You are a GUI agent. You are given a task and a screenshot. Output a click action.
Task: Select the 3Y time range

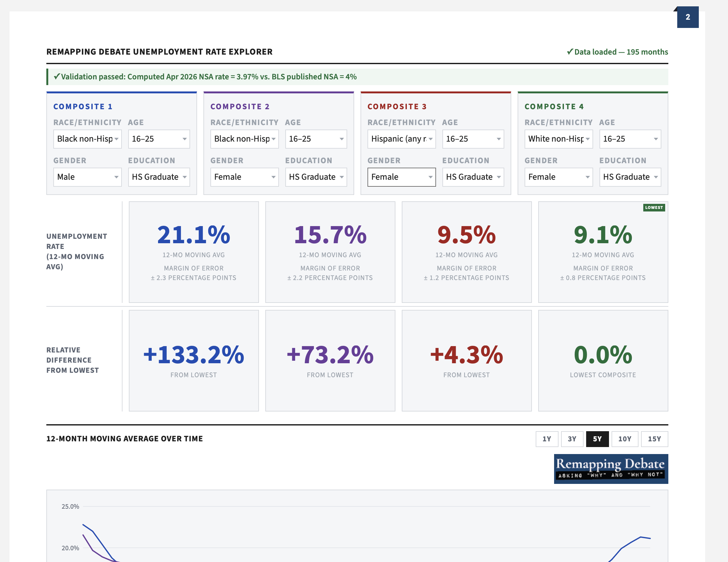pyautogui.click(x=572, y=439)
